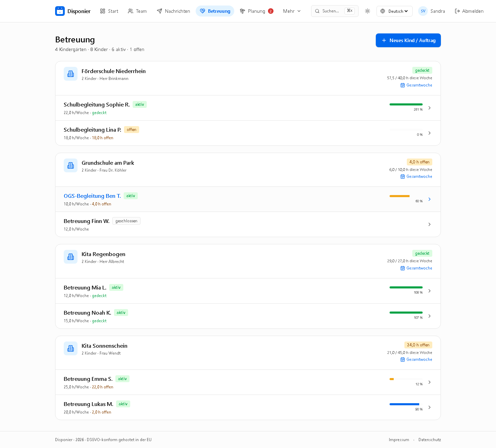The image size is (496, 448).
Task: Click the SV user avatar
Action: 423,11
